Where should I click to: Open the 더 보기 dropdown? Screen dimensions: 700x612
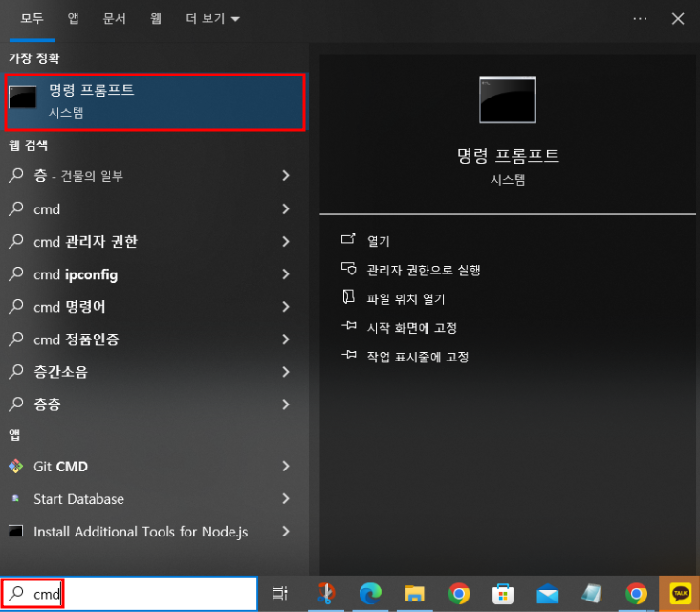(x=212, y=19)
